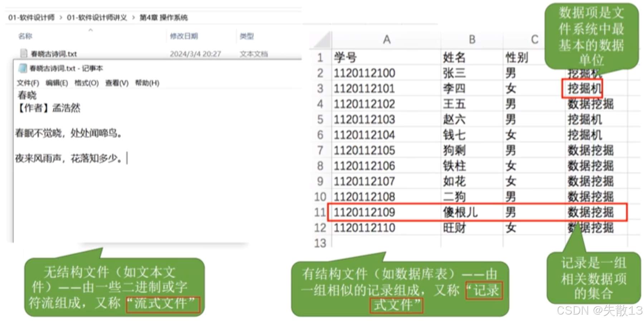Click the date 2024/3/4 20:27
Image resolution: width=644 pixels, height=321 pixels.
pyautogui.click(x=195, y=54)
